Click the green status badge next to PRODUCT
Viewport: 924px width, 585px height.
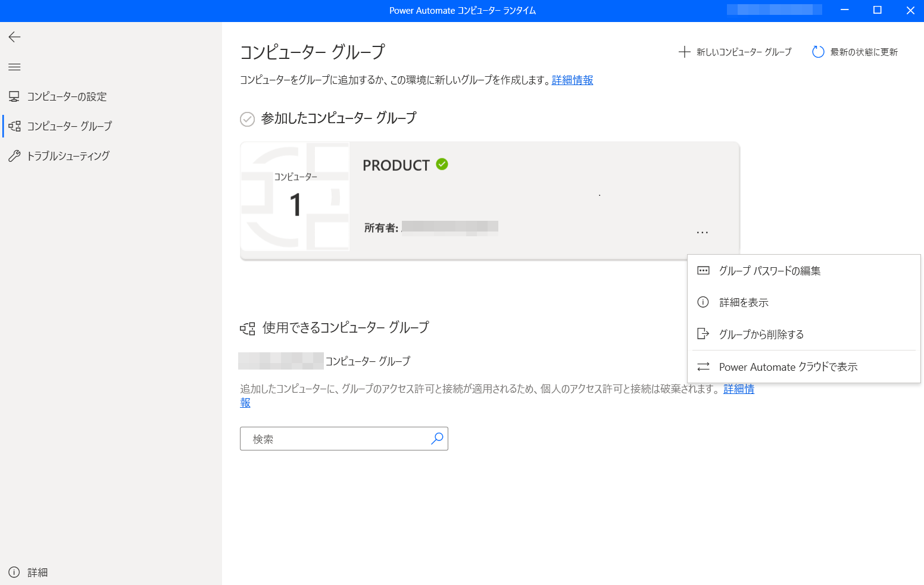pyautogui.click(x=441, y=165)
